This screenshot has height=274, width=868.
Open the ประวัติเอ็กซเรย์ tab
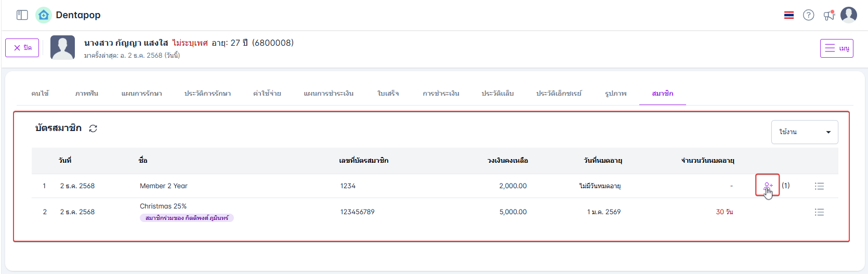pyautogui.click(x=559, y=94)
